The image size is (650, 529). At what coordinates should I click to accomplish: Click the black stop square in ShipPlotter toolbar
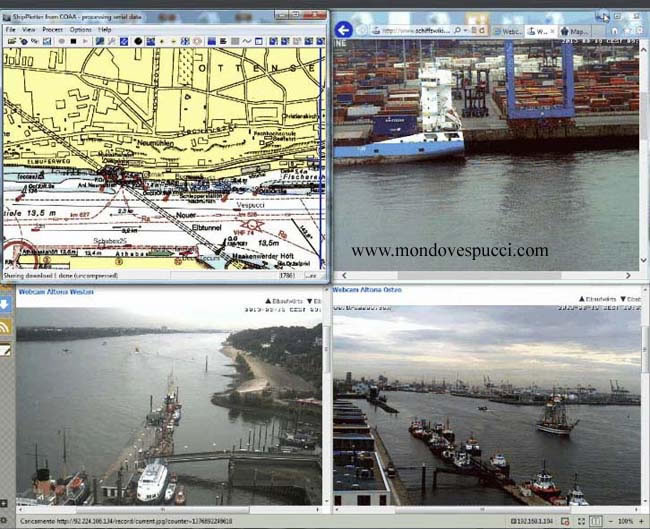[x=73, y=41]
